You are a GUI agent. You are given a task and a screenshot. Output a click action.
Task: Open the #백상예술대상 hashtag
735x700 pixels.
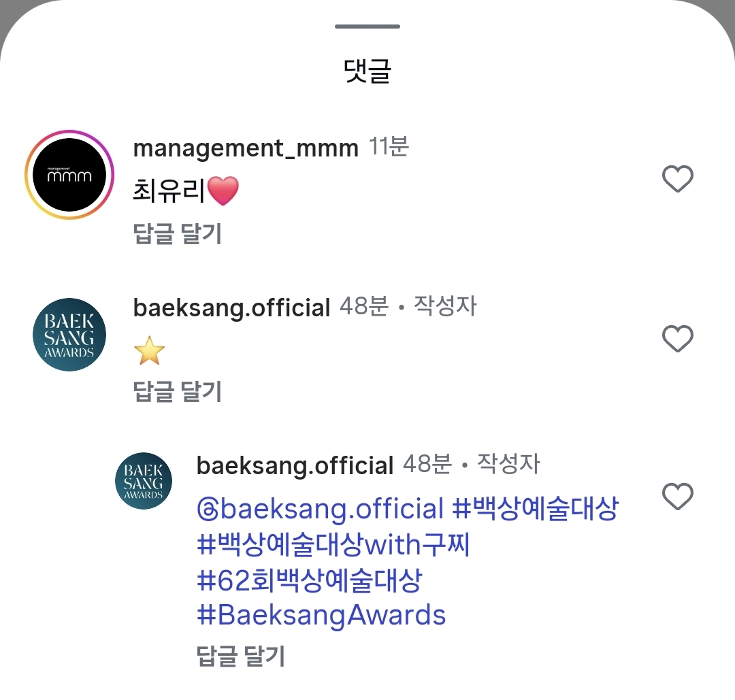click(x=536, y=508)
